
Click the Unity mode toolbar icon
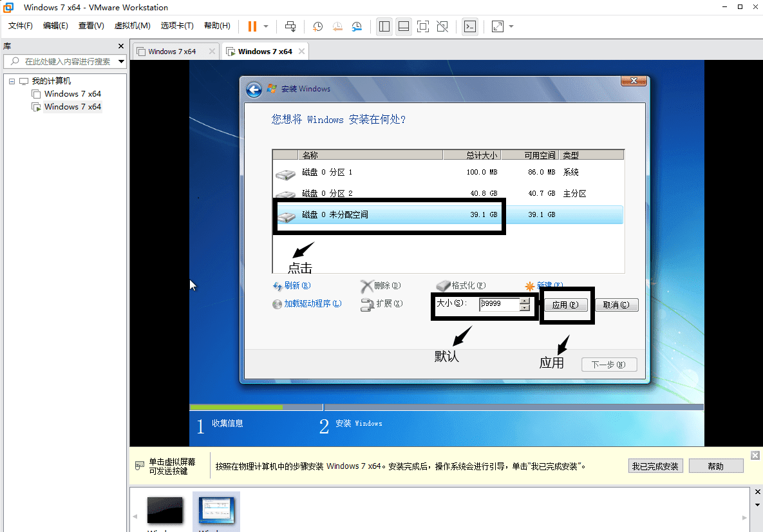point(442,26)
